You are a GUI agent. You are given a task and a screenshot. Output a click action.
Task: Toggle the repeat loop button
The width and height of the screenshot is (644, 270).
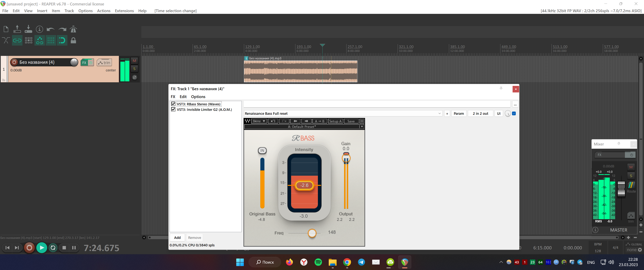53,248
